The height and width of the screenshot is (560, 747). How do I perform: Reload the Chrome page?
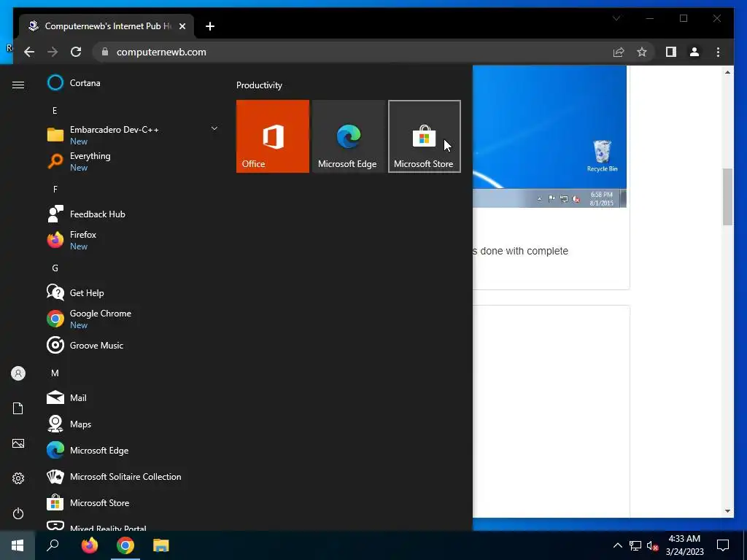pyautogui.click(x=76, y=52)
